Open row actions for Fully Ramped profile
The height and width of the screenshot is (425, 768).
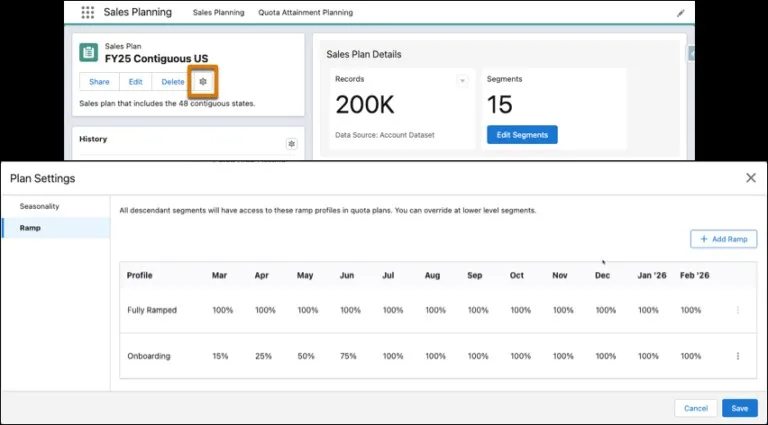[738, 310]
